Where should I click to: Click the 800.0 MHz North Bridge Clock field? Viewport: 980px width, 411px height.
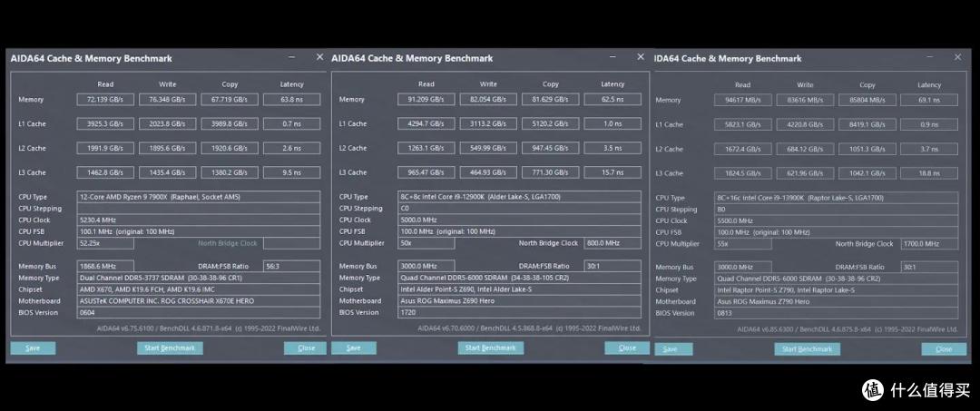pos(612,243)
